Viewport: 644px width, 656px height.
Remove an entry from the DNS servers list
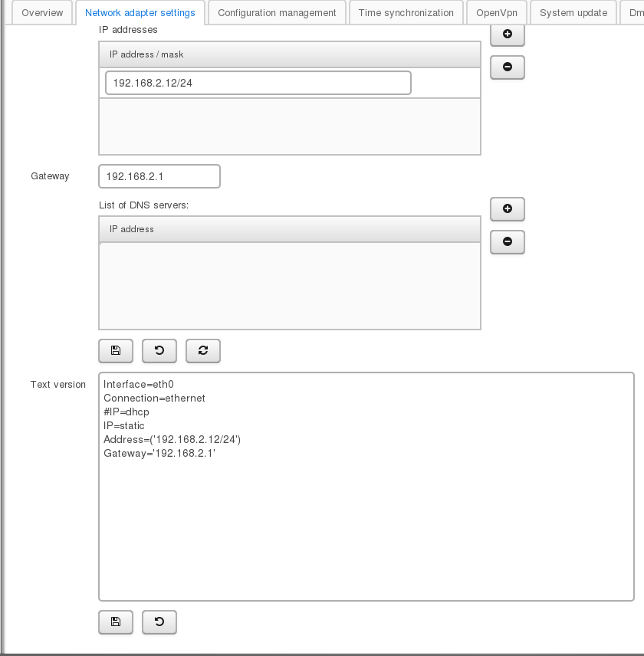click(x=507, y=242)
